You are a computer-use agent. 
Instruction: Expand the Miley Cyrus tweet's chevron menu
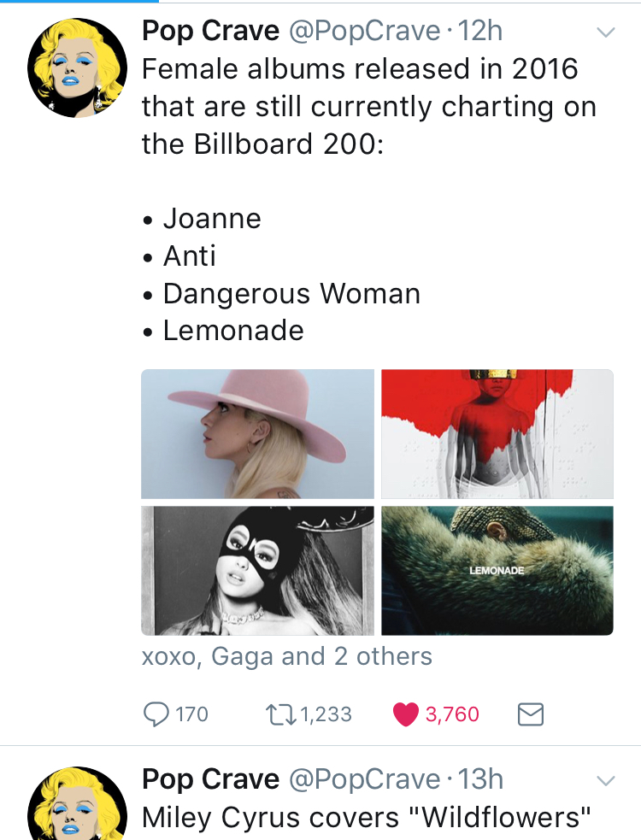pyautogui.click(x=605, y=780)
